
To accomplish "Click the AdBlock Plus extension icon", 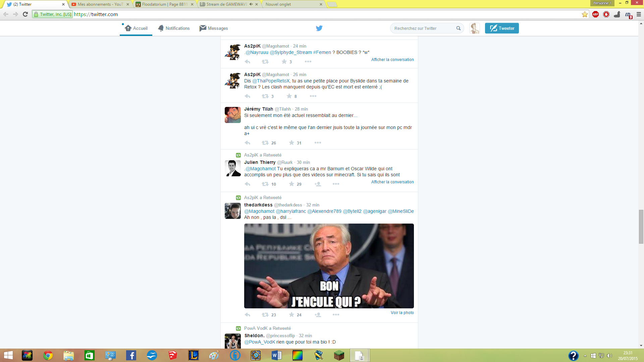I will coord(595,14).
